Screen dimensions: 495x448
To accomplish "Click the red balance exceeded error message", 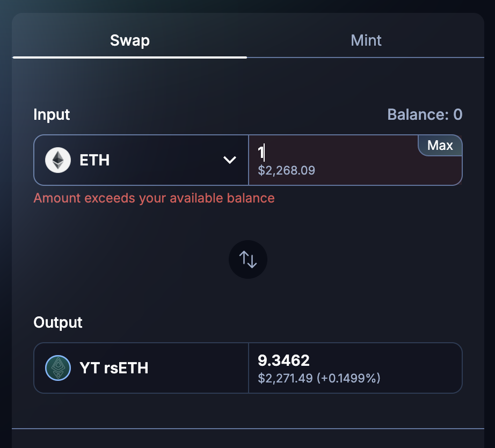I will [x=154, y=198].
